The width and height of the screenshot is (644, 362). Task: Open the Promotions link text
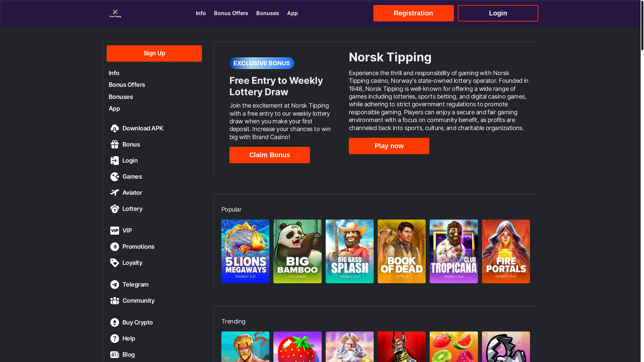coord(139,247)
